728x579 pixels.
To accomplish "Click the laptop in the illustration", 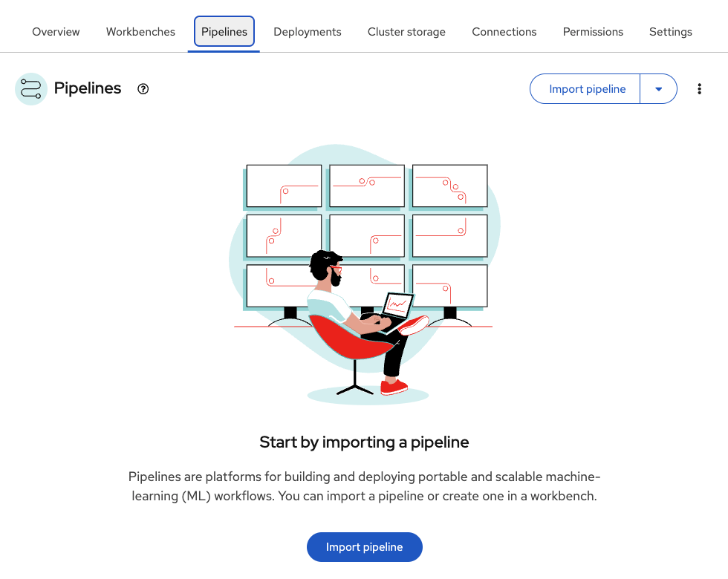I will point(396,305).
